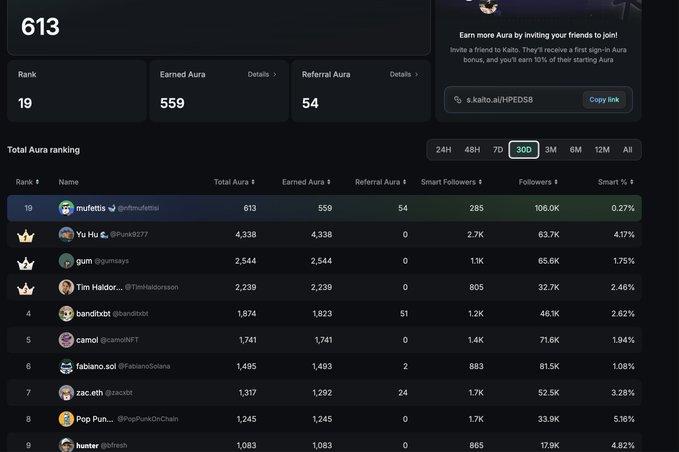Click whale emoji next to mufettis
This screenshot has height=452, width=679.
(x=111, y=208)
